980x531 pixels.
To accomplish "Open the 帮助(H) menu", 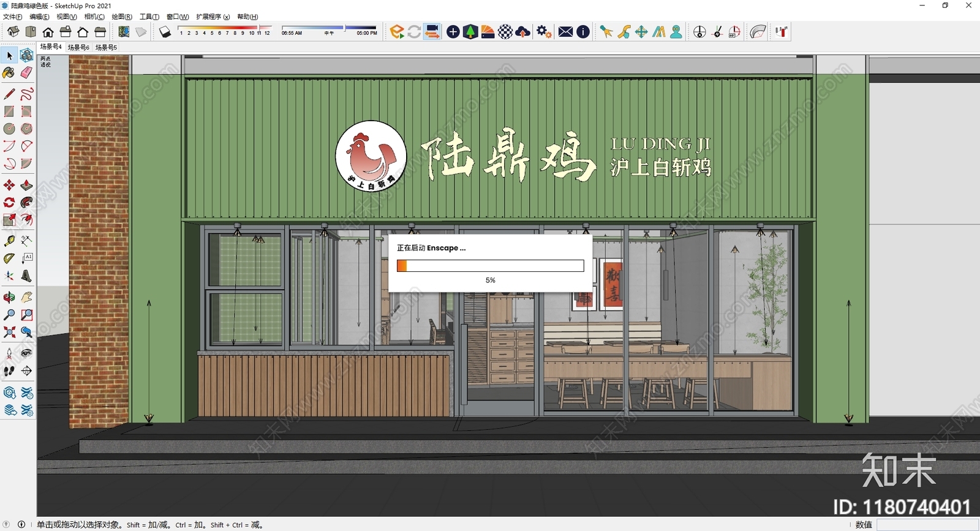I will pyautogui.click(x=247, y=17).
